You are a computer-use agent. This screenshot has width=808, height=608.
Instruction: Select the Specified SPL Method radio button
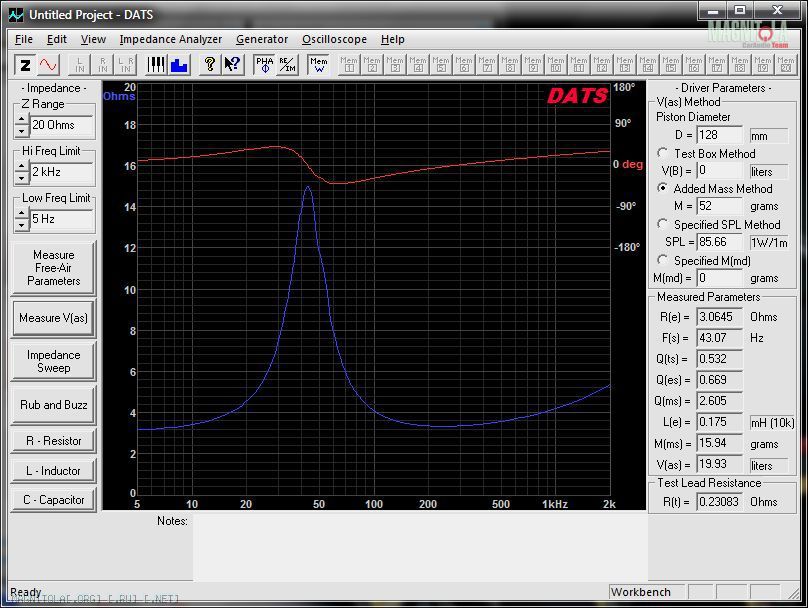click(663, 224)
